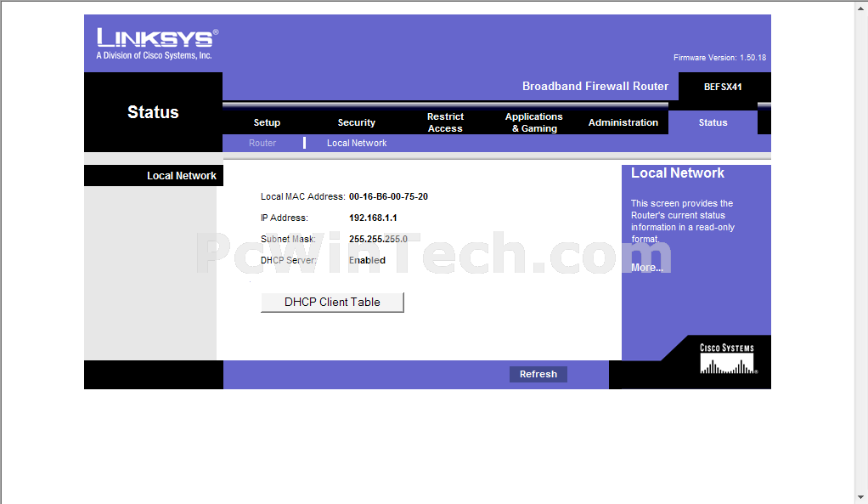Click the IP address 192.168.1.1
Viewport: 868px width, 504px height.
[x=373, y=218]
